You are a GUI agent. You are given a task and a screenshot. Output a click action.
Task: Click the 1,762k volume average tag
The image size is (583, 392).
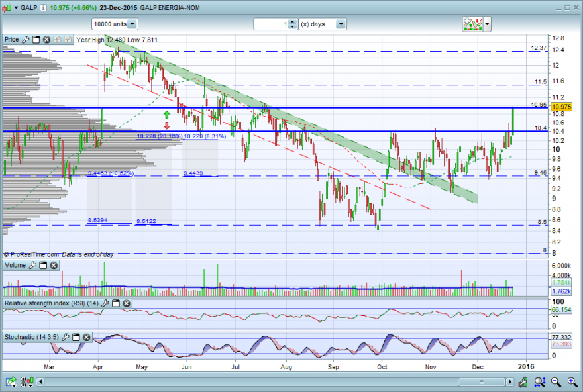(x=561, y=291)
